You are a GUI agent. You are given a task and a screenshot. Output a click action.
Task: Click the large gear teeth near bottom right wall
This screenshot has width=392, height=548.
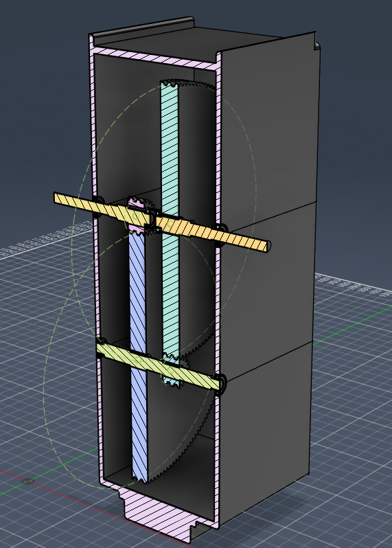tap(203, 420)
